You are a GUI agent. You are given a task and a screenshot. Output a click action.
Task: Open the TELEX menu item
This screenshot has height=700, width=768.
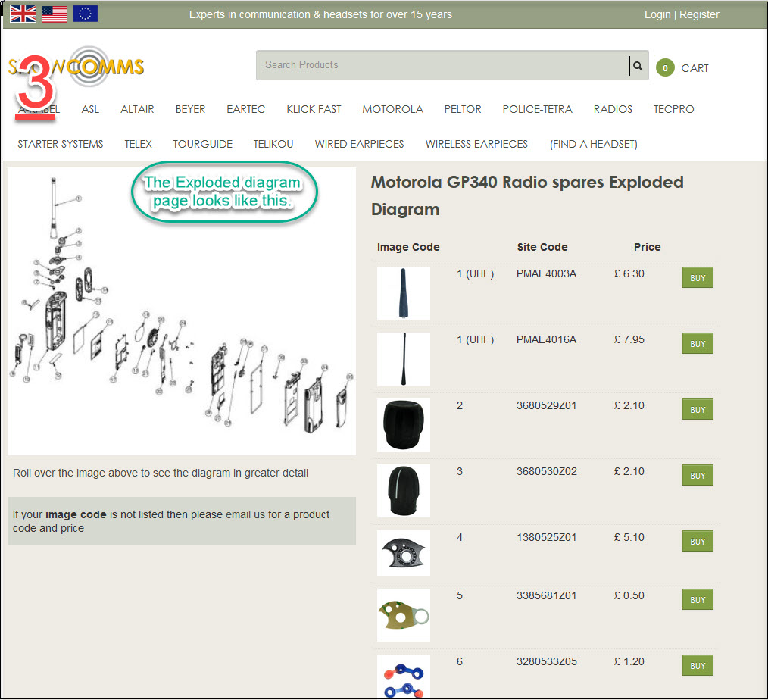pyautogui.click(x=138, y=144)
